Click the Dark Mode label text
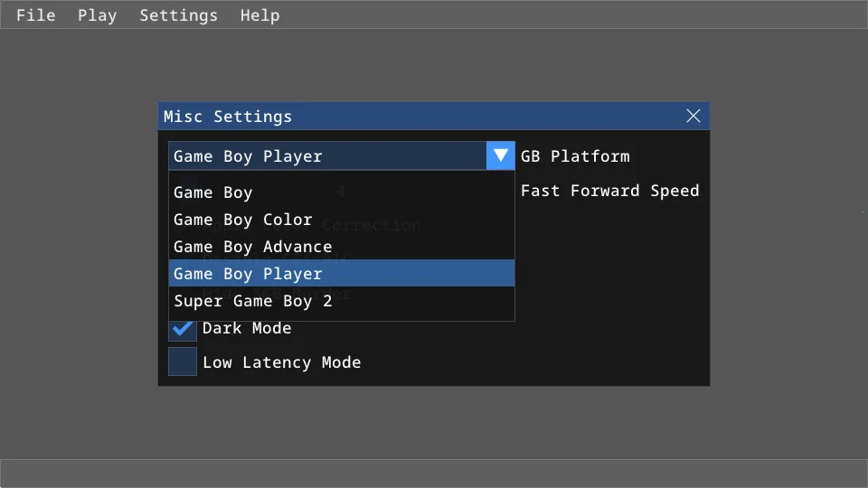 pos(247,328)
